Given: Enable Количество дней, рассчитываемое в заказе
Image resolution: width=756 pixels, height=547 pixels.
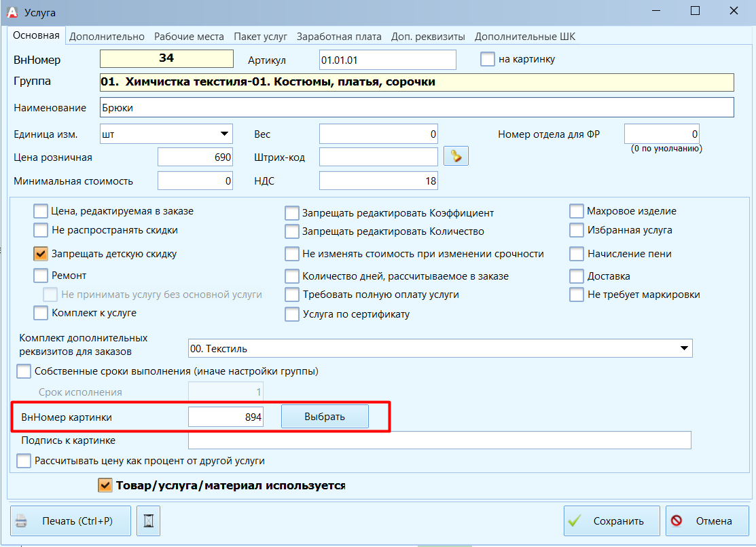Looking at the screenshot, I should (291, 276).
